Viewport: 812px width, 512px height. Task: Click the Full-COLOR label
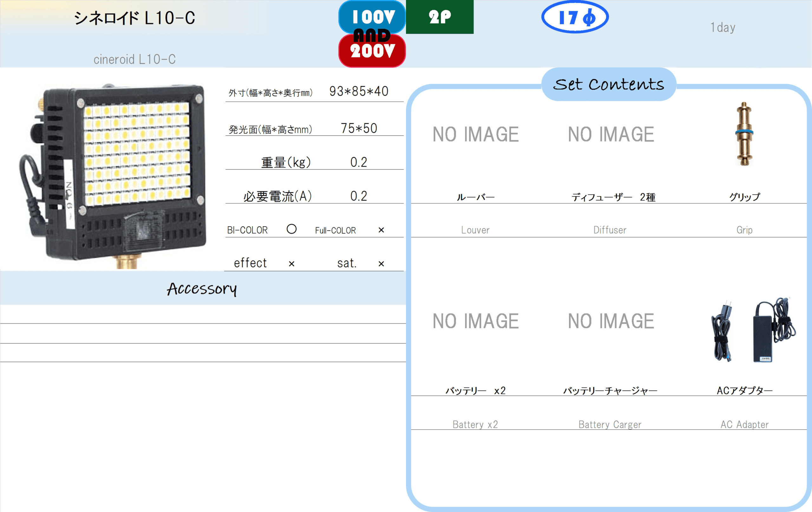point(336,230)
